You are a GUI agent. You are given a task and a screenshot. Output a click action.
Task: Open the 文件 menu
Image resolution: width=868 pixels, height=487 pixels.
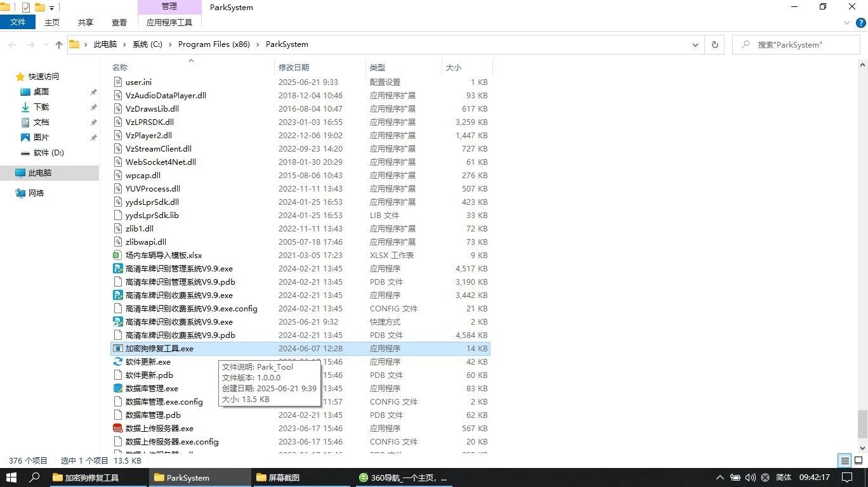click(x=18, y=22)
